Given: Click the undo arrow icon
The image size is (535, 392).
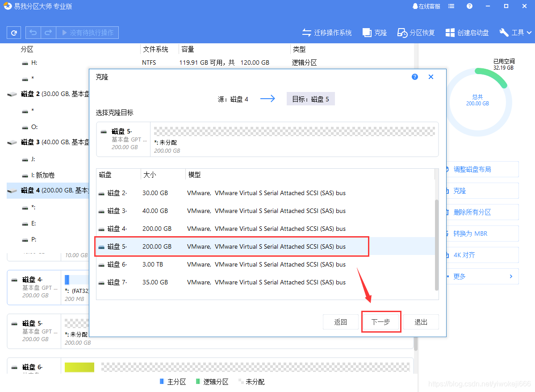Looking at the screenshot, I should pos(33,33).
